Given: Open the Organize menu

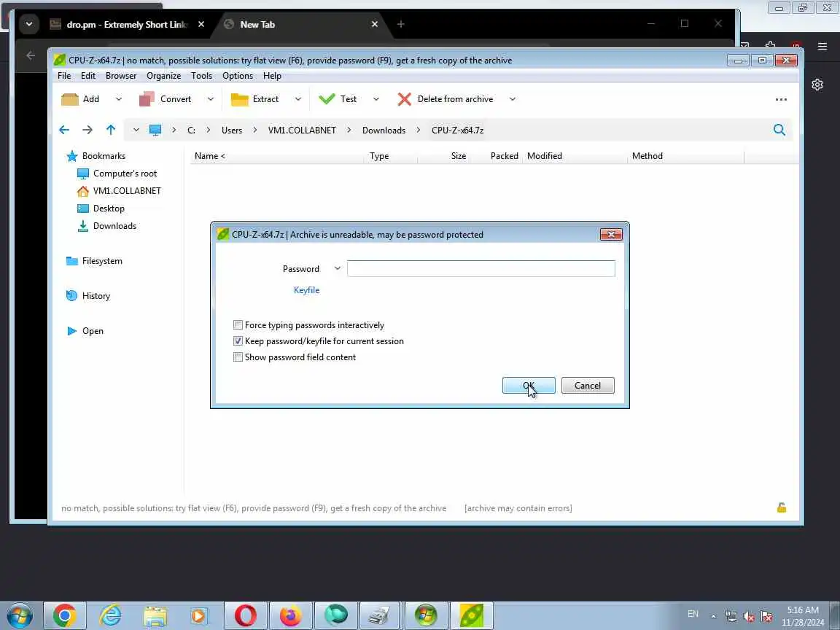Looking at the screenshot, I should (164, 76).
